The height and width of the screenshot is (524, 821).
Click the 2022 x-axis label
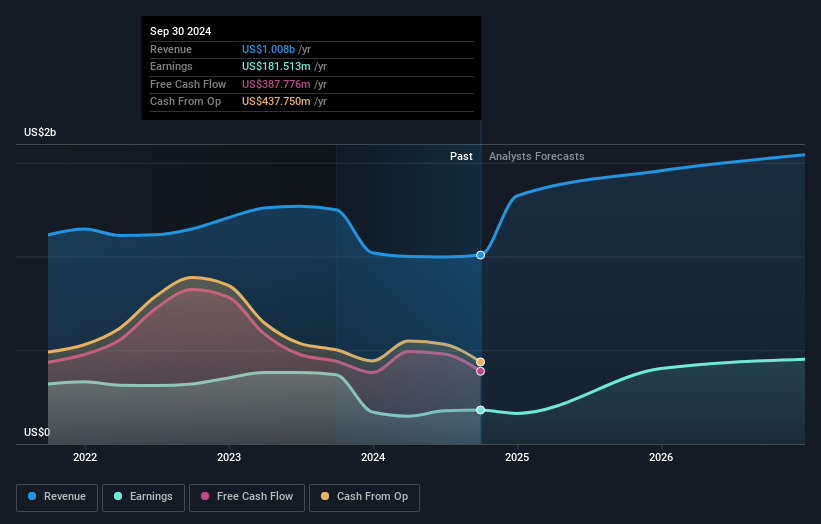pos(85,458)
